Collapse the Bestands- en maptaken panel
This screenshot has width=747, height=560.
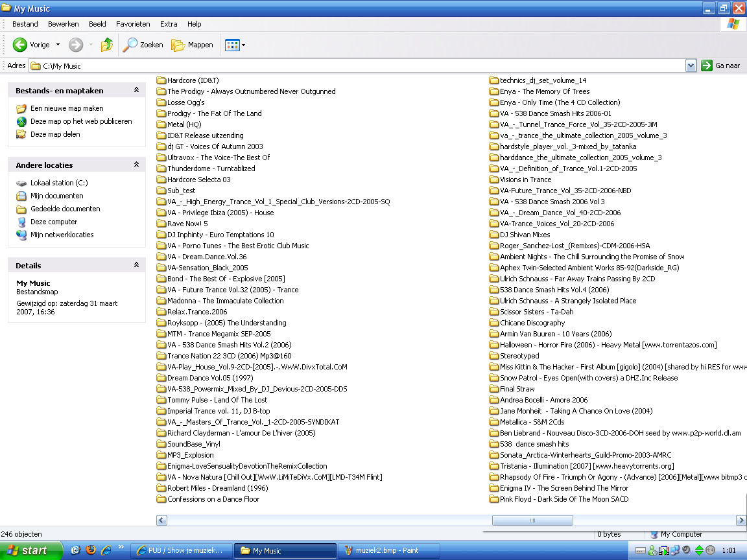(136, 90)
